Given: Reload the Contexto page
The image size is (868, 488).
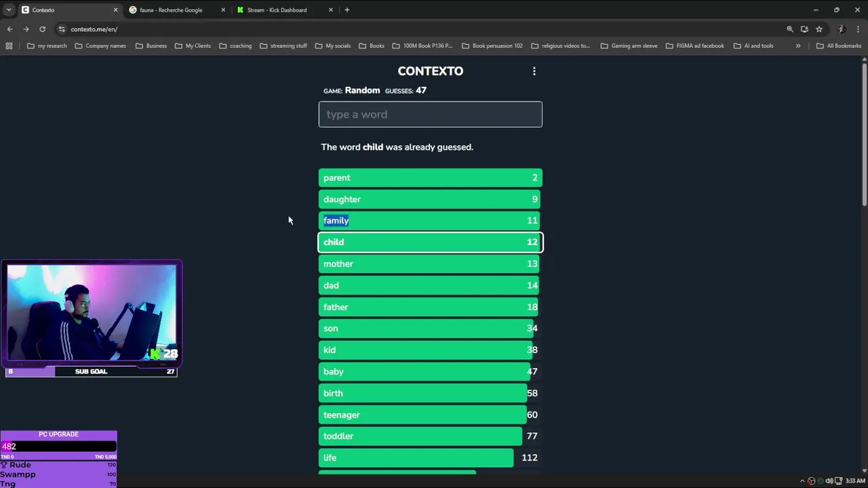Looking at the screenshot, I should (42, 29).
